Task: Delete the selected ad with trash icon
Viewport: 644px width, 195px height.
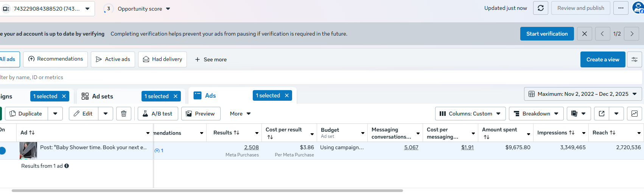Action: click(124, 114)
